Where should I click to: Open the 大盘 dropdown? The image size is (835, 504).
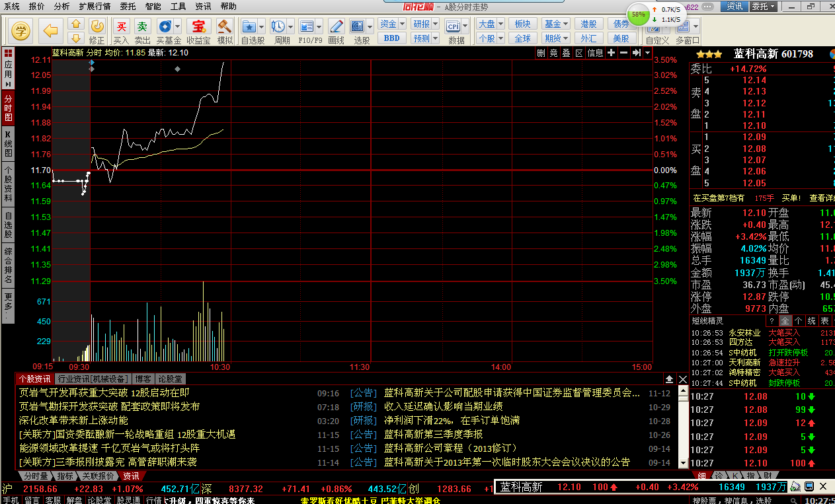[x=500, y=24]
